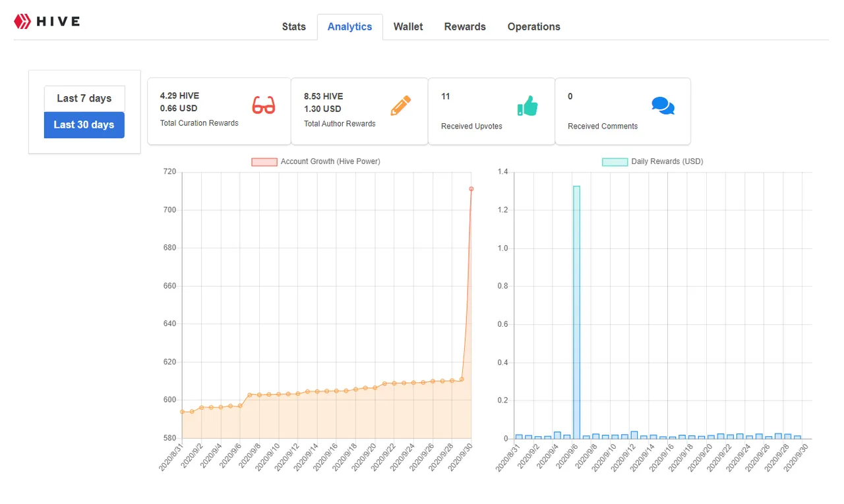Choose the Last 7 days range
Viewport: 844px width, 504px height.
[x=84, y=98]
